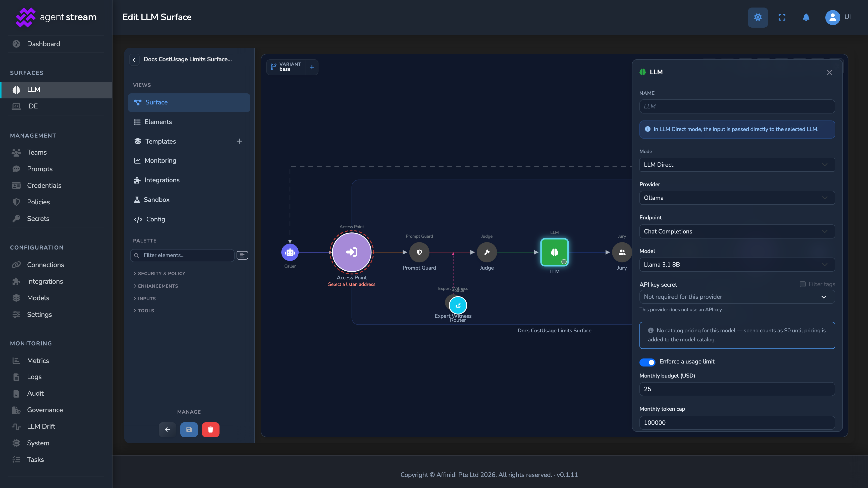The image size is (868, 488).
Task: Expand the Tools palette group
Action: 144,311
